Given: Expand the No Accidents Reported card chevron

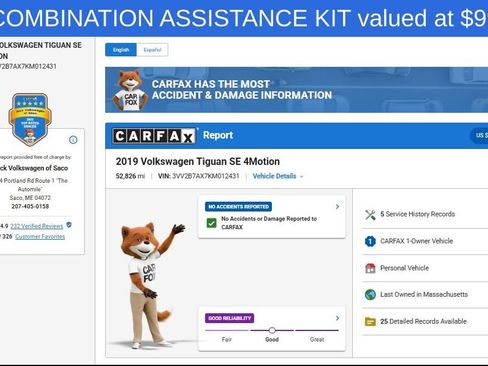Looking at the screenshot, I should (337, 207).
